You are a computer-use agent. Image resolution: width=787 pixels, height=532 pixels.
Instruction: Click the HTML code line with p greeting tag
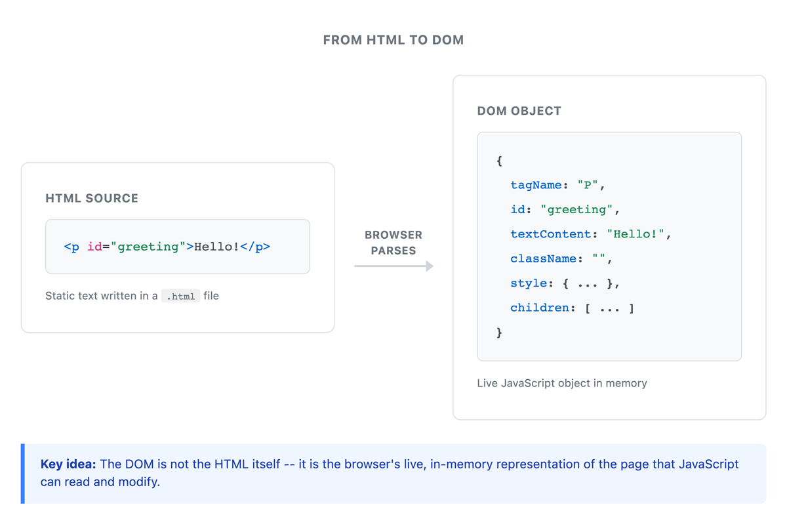click(x=167, y=247)
